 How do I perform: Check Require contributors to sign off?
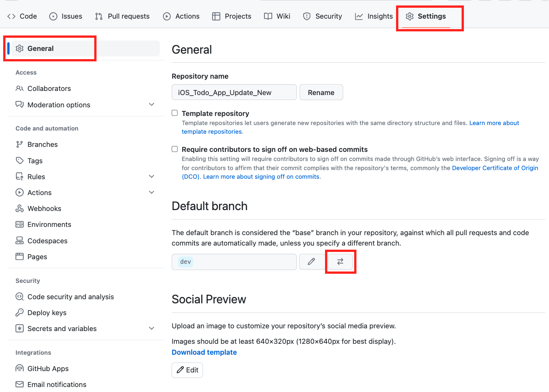pos(175,149)
